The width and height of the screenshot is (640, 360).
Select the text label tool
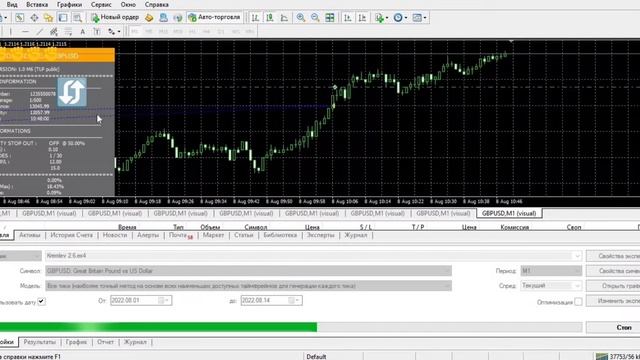(x=97, y=31)
